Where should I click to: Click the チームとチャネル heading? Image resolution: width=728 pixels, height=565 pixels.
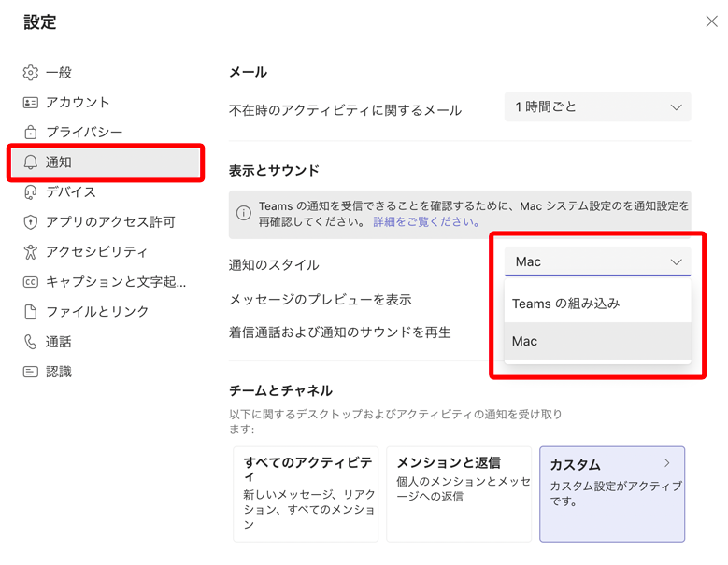(x=281, y=390)
